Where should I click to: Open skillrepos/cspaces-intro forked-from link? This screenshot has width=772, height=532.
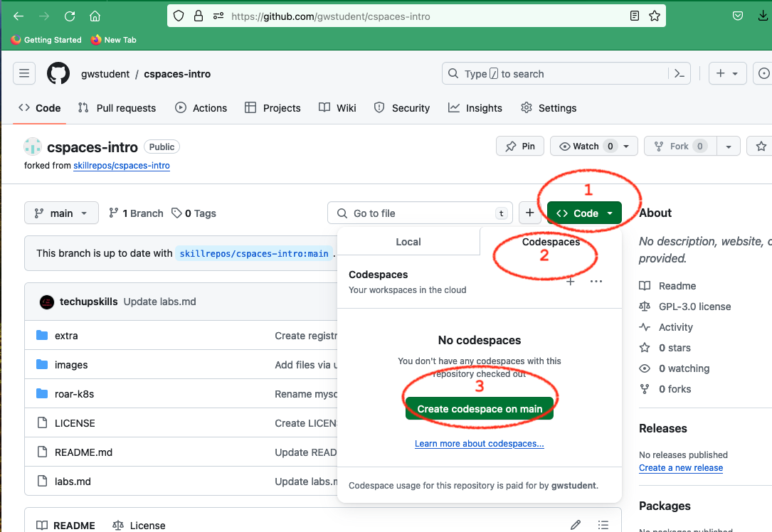(122, 165)
